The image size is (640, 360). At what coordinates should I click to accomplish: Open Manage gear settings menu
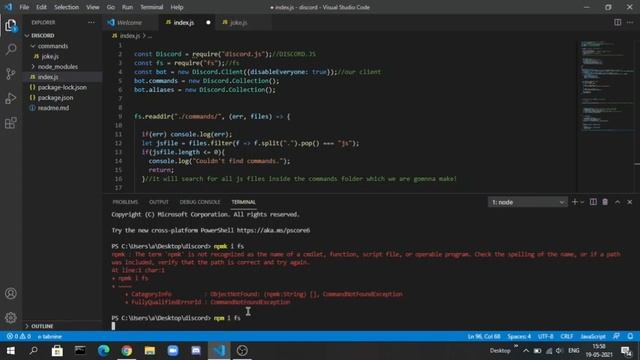point(11,318)
